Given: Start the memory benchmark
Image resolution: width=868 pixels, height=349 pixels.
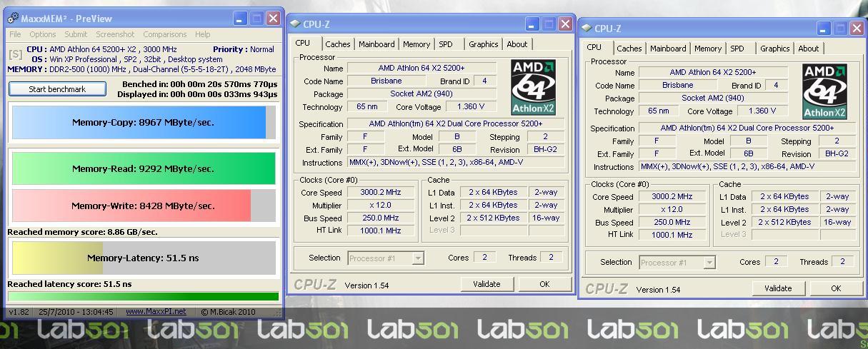Looking at the screenshot, I should (57, 89).
